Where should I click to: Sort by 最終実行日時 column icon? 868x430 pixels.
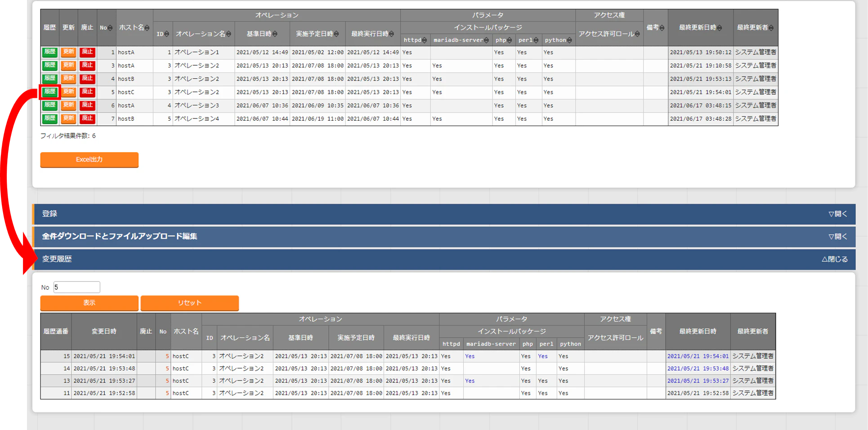[x=392, y=34]
